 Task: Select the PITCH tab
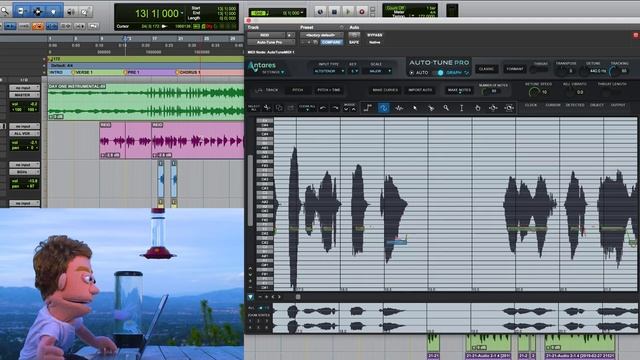298,90
